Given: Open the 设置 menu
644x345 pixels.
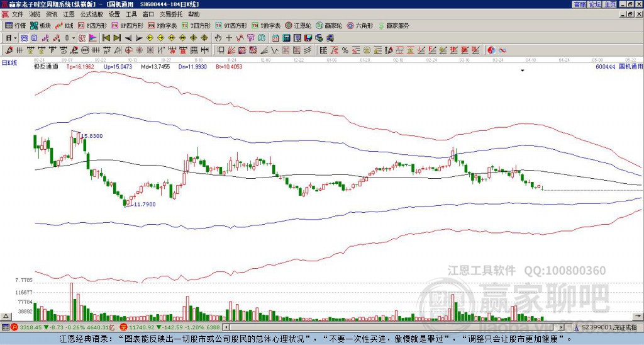Looking at the screenshot, I should (x=114, y=14).
